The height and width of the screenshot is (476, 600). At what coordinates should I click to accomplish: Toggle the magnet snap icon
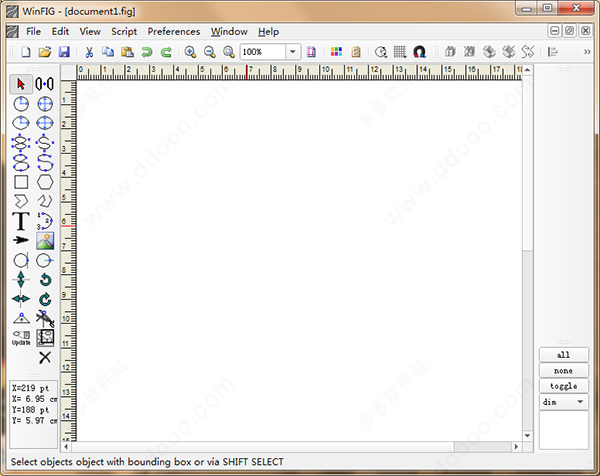point(419,52)
